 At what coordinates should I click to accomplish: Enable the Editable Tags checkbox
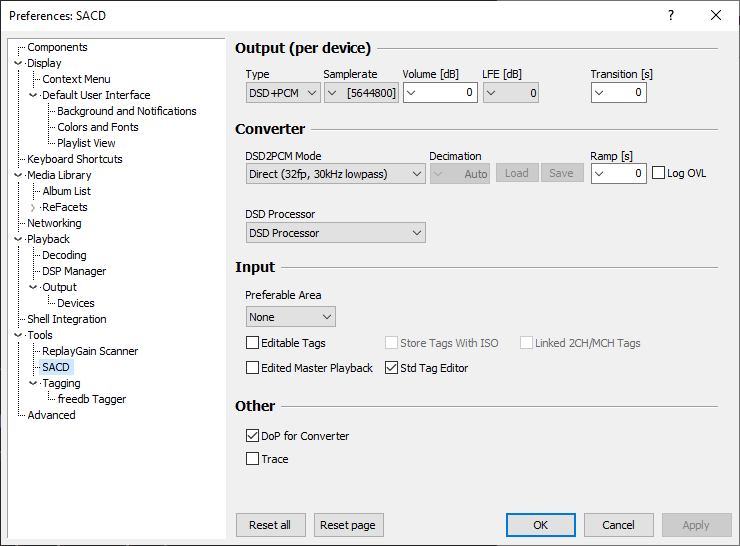(x=253, y=343)
